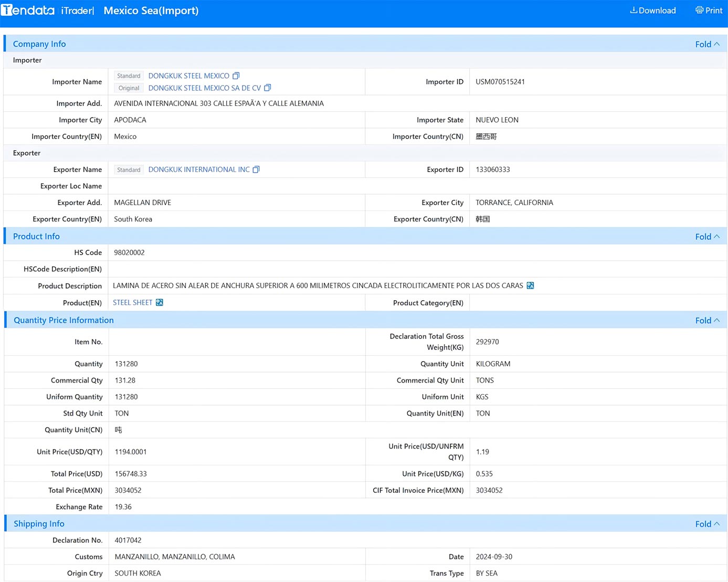Viewport: 728px width, 582px height.
Task: Click Commercial Qty value 131.28
Action: pos(125,380)
